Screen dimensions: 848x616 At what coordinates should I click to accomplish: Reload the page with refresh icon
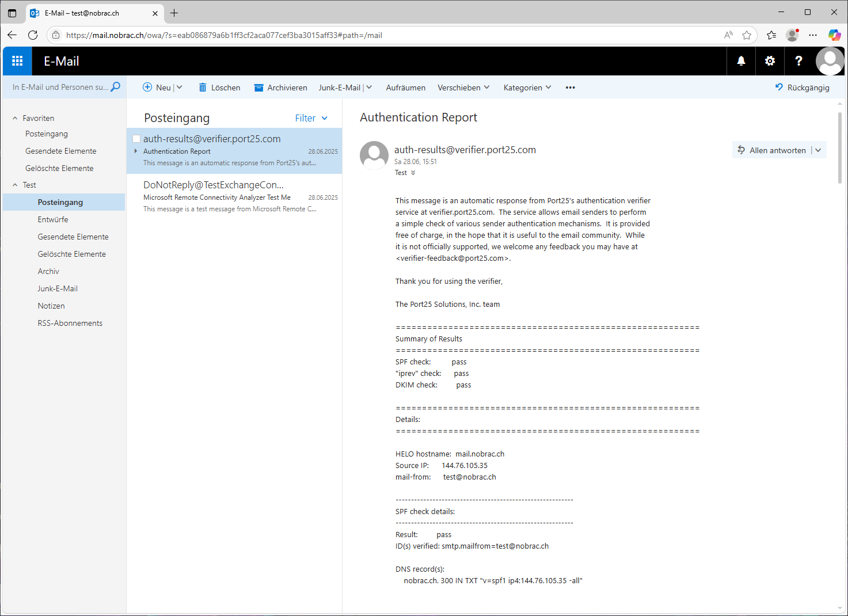tap(33, 35)
